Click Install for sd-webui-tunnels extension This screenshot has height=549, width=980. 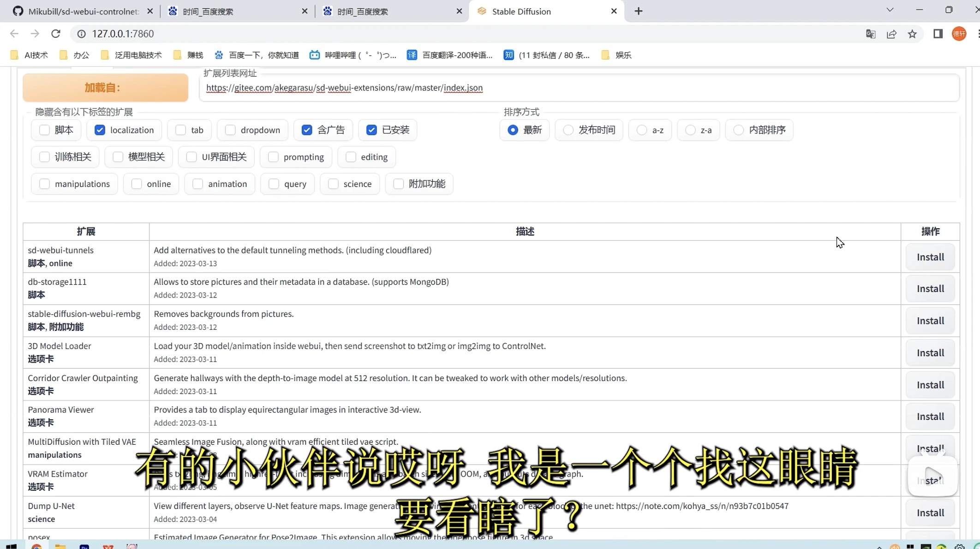(x=930, y=257)
